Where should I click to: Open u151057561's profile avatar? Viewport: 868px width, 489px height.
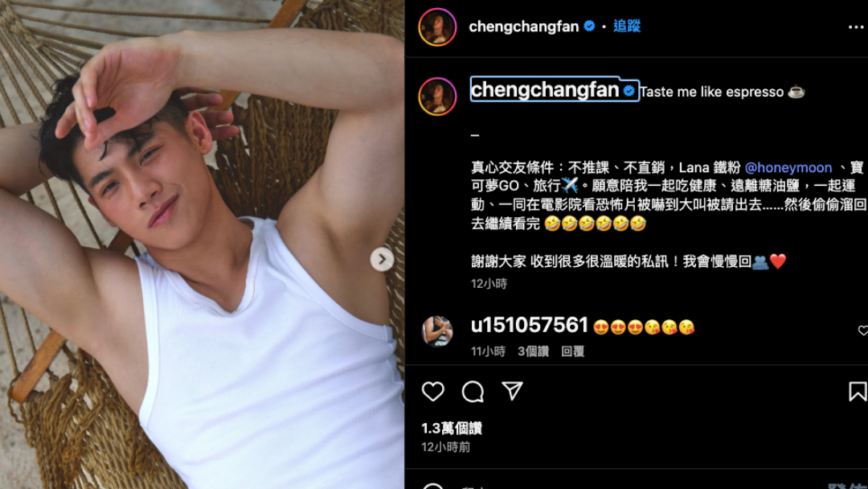point(437,331)
